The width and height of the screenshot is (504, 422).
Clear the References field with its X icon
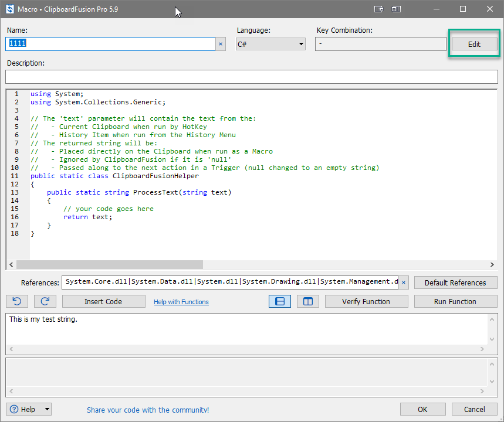(404, 283)
